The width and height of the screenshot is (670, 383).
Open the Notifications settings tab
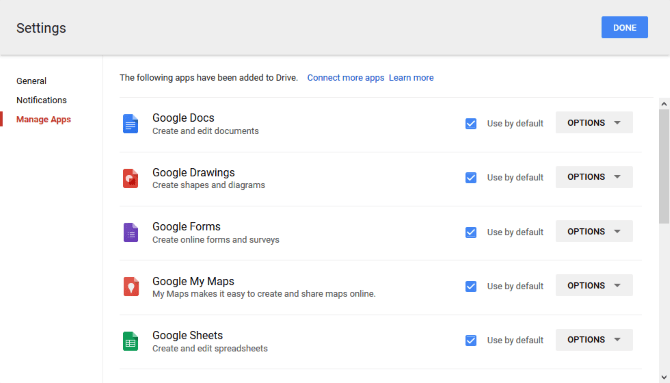click(41, 100)
